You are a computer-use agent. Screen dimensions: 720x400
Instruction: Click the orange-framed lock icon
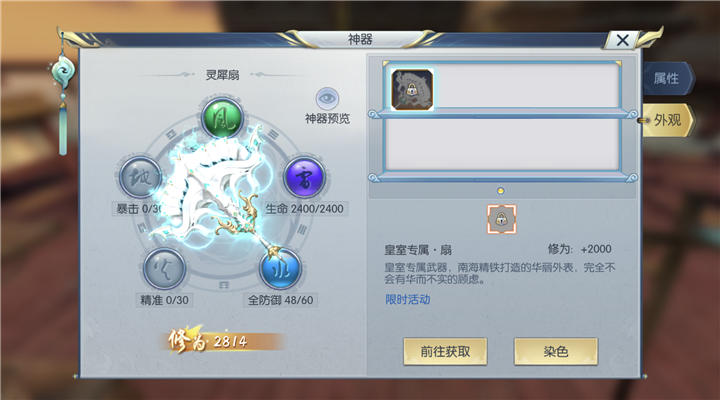(x=501, y=219)
